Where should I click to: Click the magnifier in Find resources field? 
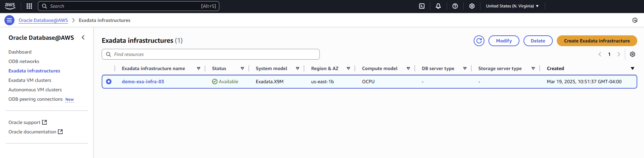[x=108, y=54]
